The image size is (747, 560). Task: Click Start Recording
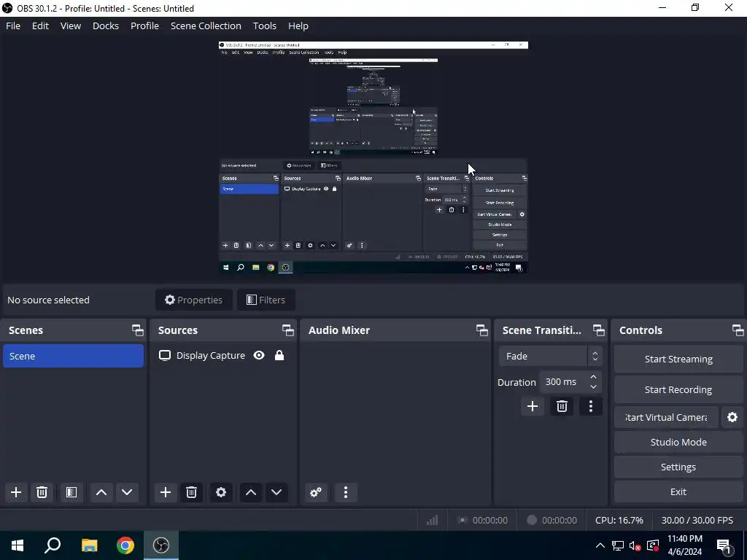[x=678, y=389]
